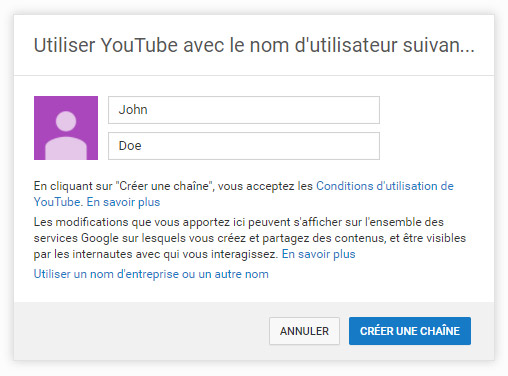Image resolution: width=508 pixels, height=376 pixels.
Task: Click the text Les modifications que vous apportez
Action: [132, 222]
